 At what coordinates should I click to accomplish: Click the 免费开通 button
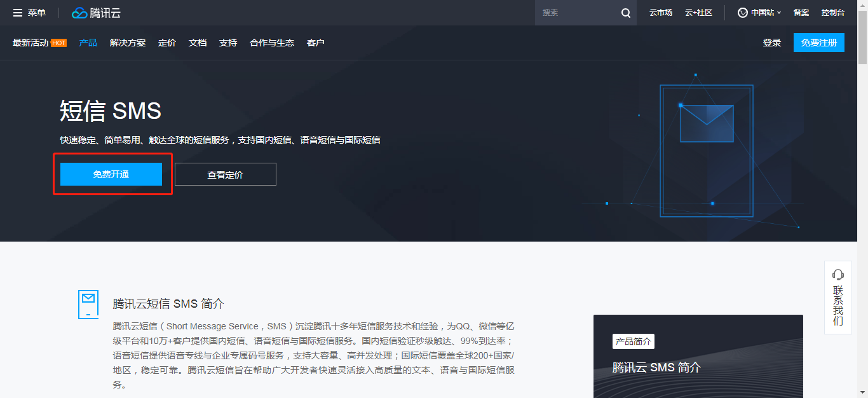click(x=111, y=174)
